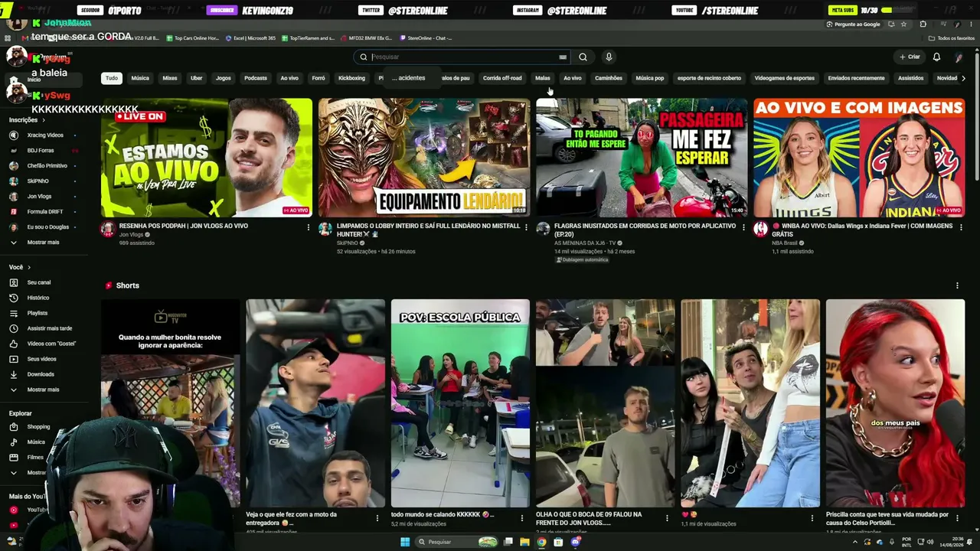980x551 pixels.
Task: Select the Kickboxing filter chip
Action: (x=351, y=78)
